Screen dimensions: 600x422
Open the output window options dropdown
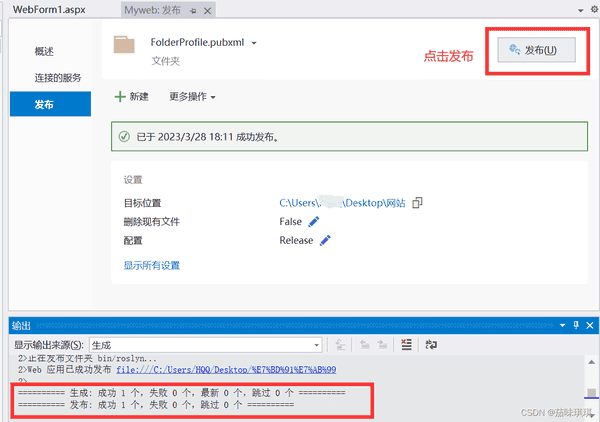click(562, 325)
